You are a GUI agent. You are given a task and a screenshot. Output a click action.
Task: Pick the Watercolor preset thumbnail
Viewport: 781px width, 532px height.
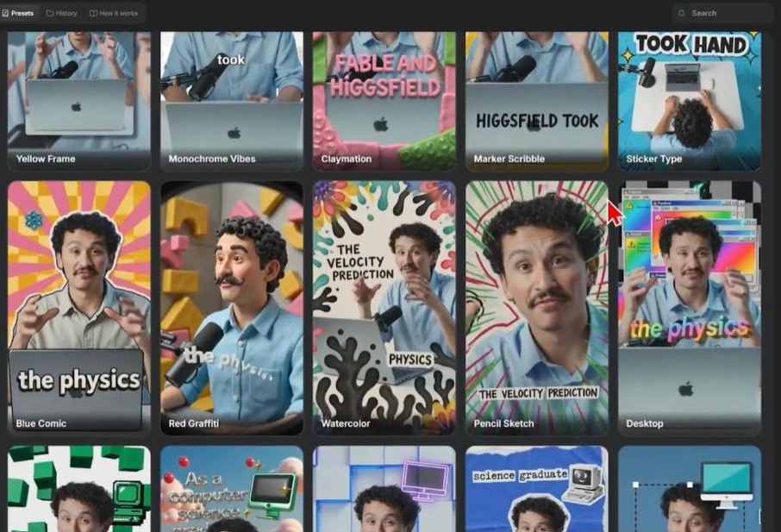(384, 308)
